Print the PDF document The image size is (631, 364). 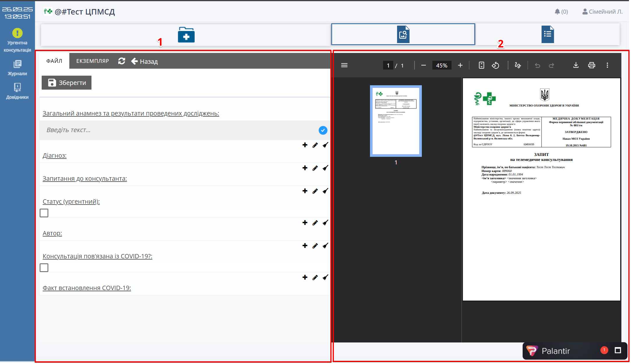click(591, 65)
